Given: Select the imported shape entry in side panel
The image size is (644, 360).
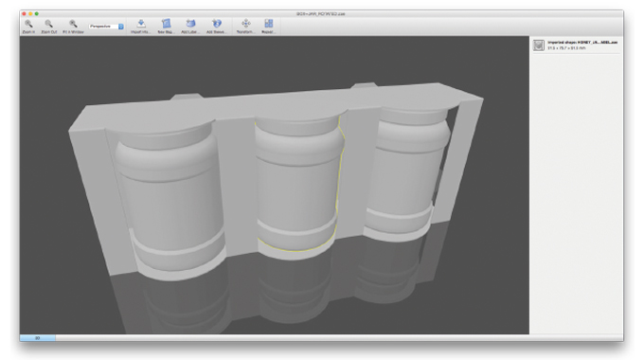Looking at the screenshot, I should [576, 45].
